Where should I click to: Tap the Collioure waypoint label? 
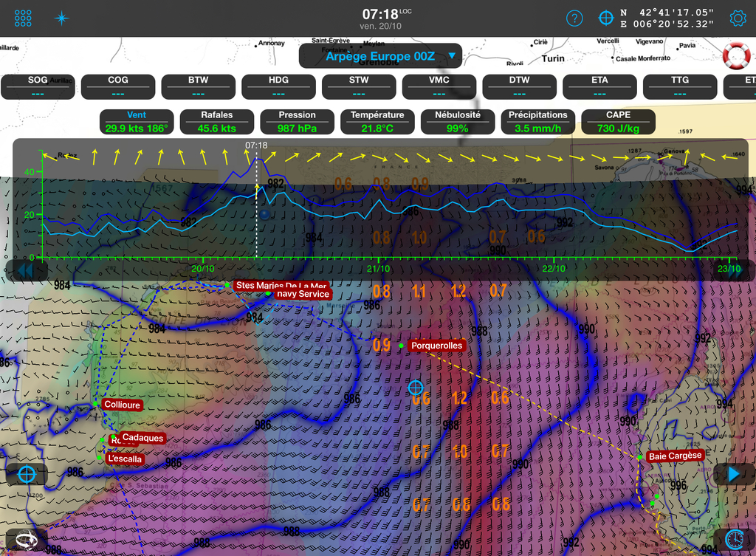point(122,405)
